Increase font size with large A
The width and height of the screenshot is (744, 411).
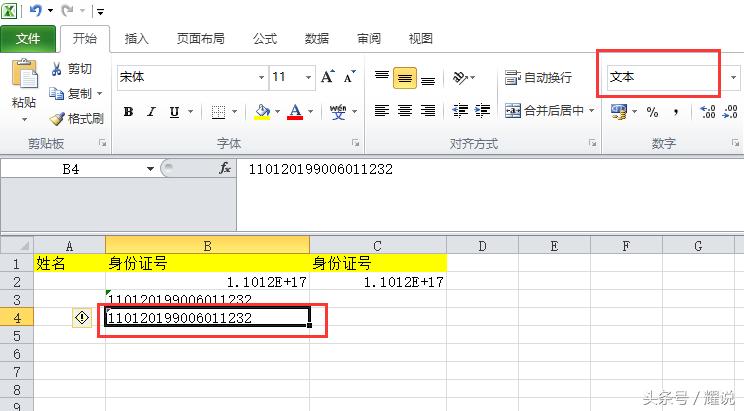click(x=327, y=76)
